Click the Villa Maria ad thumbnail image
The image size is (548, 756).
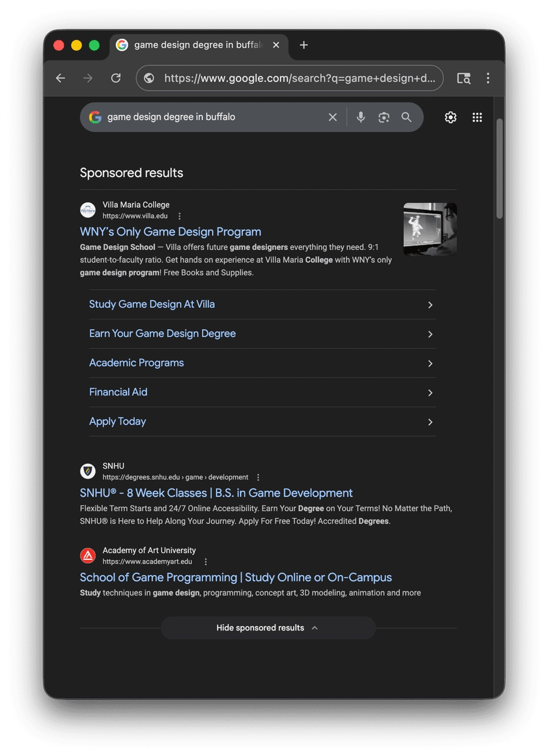pyautogui.click(x=430, y=229)
